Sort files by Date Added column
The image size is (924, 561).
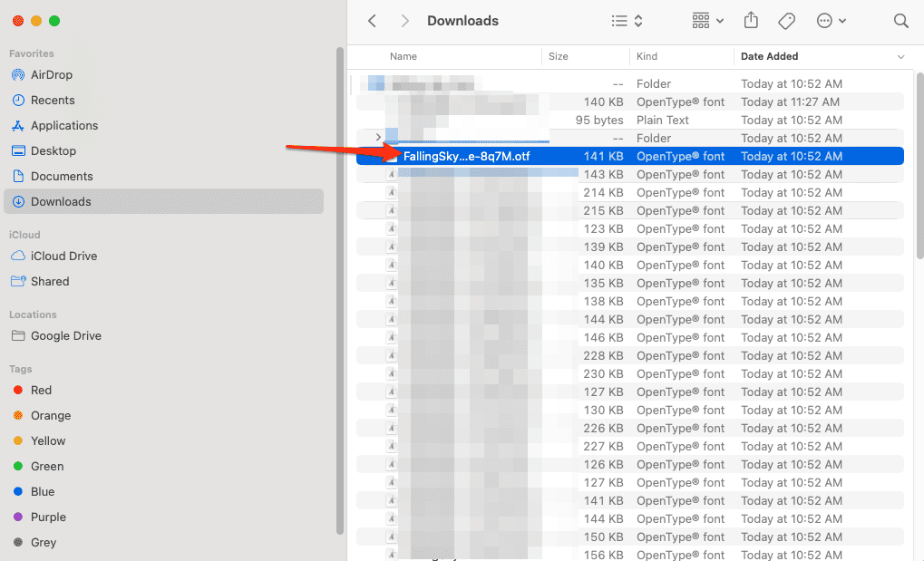(x=769, y=56)
